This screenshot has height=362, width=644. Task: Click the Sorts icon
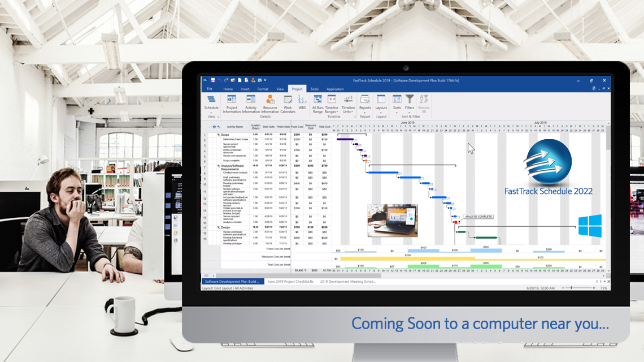tap(397, 102)
